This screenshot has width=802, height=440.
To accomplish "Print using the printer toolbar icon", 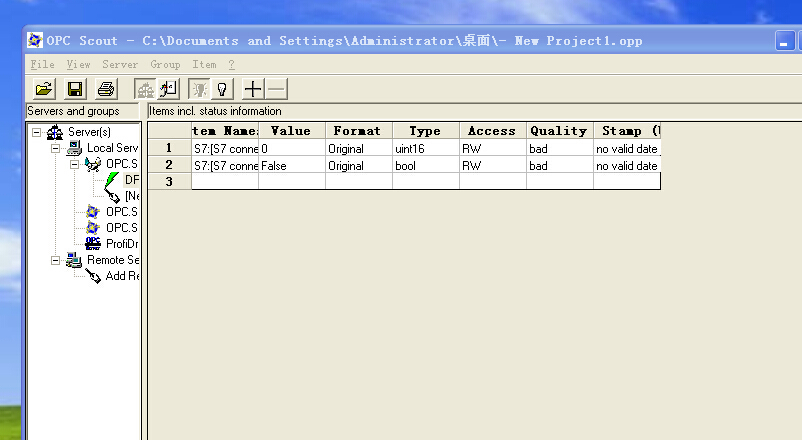I will 106,89.
